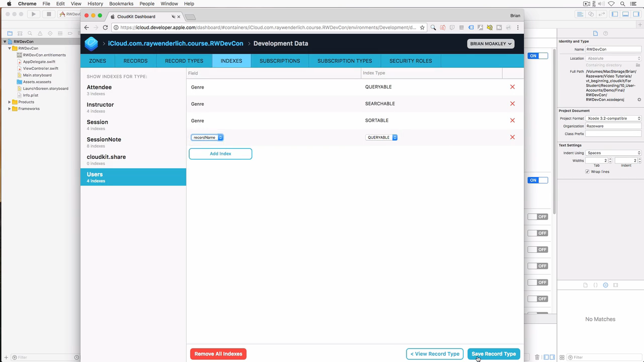Open the QUERYABLE index type dropdown

click(x=381, y=137)
